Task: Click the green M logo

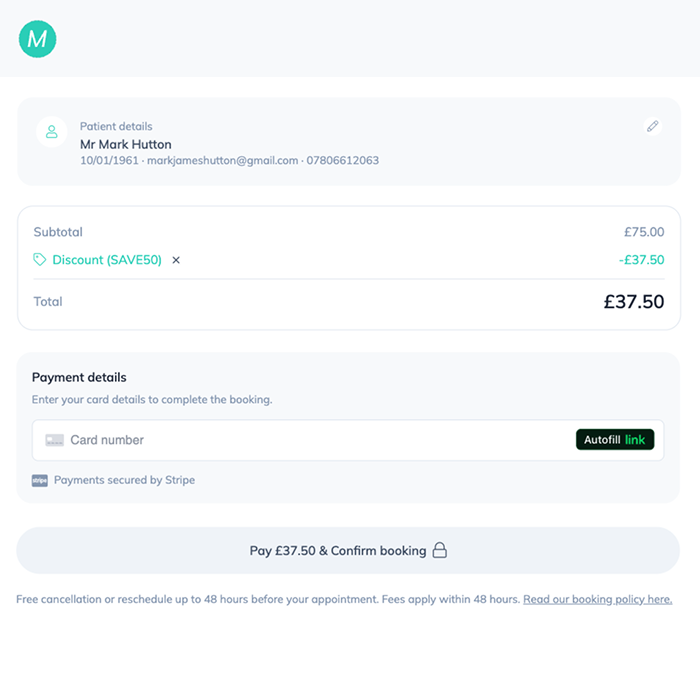Action: pyautogui.click(x=37, y=39)
